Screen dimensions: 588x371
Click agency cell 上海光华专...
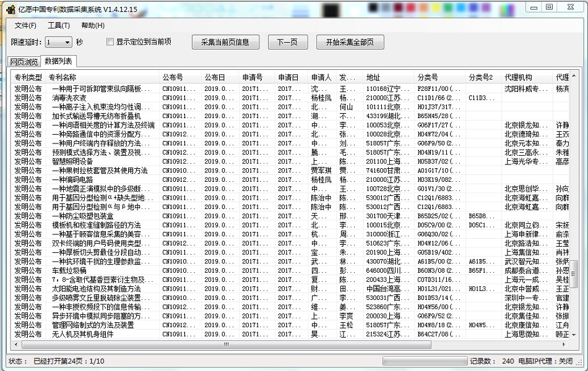526,161
